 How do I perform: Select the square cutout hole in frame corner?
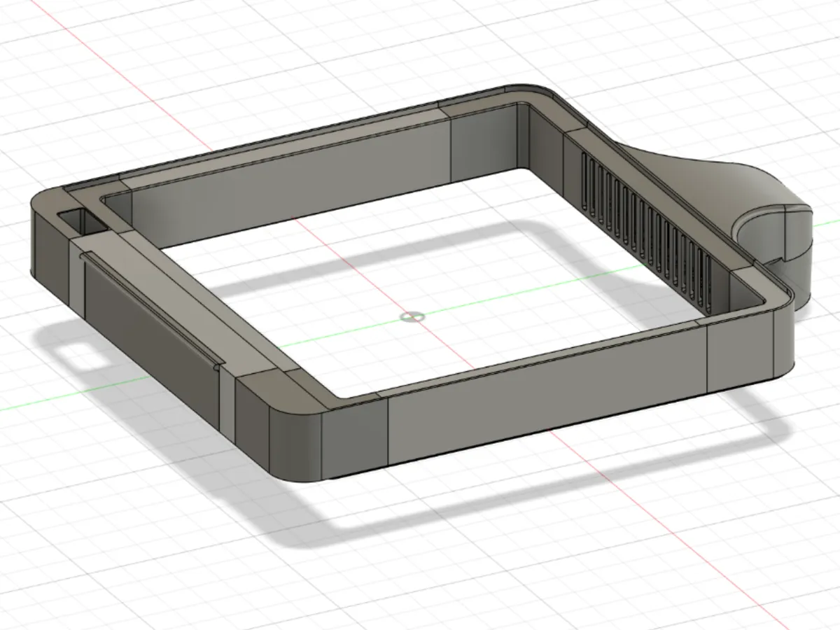[x=82, y=221]
